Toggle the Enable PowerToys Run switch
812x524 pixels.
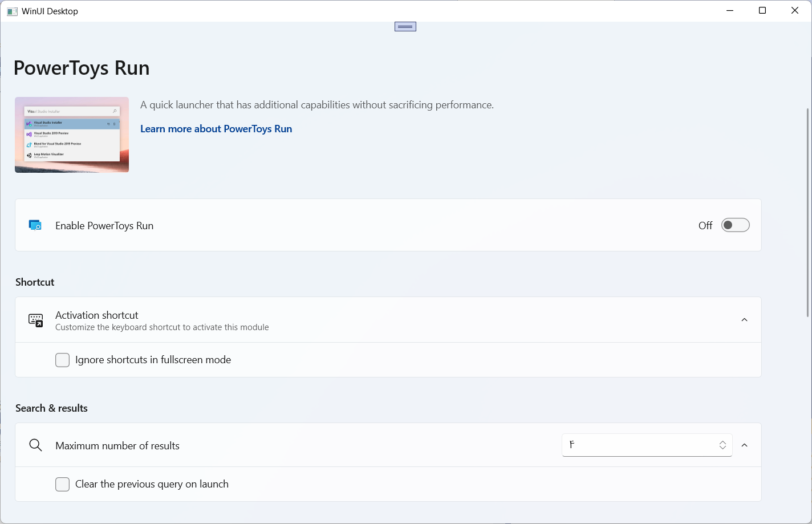[735, 225]
